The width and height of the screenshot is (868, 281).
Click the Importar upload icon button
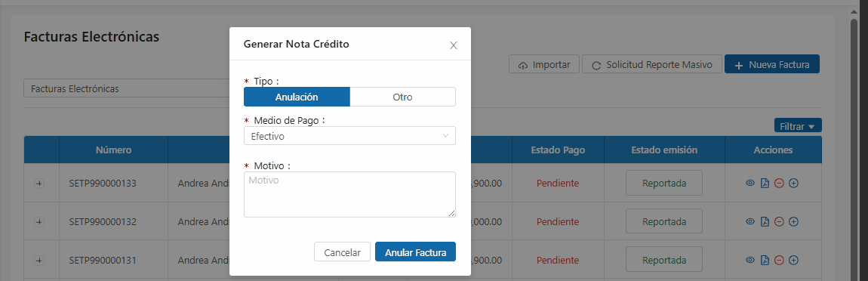[543, 63]
